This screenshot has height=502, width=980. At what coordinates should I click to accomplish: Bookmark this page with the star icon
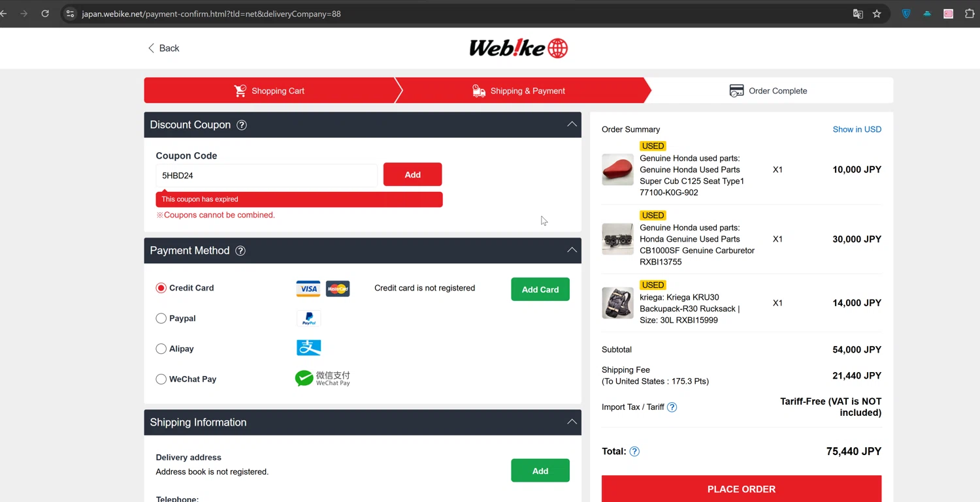pos(877,14)
